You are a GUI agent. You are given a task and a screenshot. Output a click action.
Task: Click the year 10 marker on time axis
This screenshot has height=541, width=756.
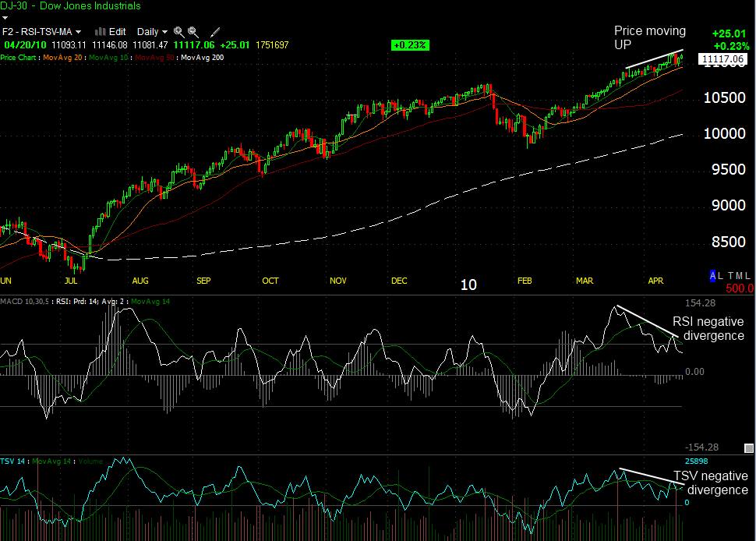pos(468,285)
